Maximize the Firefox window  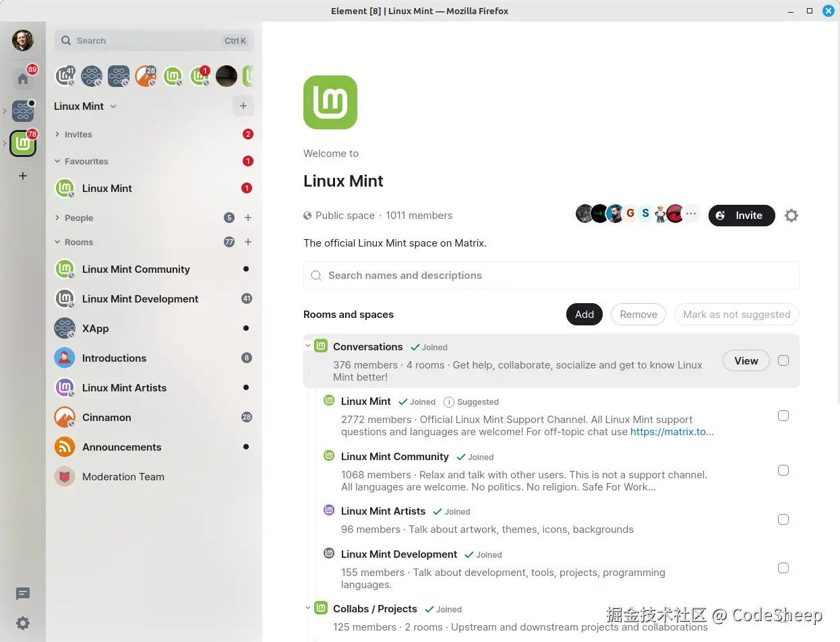click(x=810, y=11)
